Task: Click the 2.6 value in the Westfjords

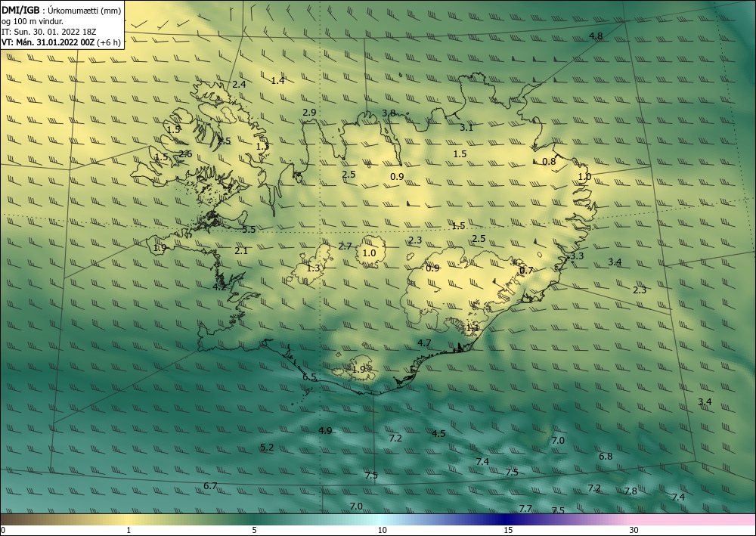Action: click(185, 154)
